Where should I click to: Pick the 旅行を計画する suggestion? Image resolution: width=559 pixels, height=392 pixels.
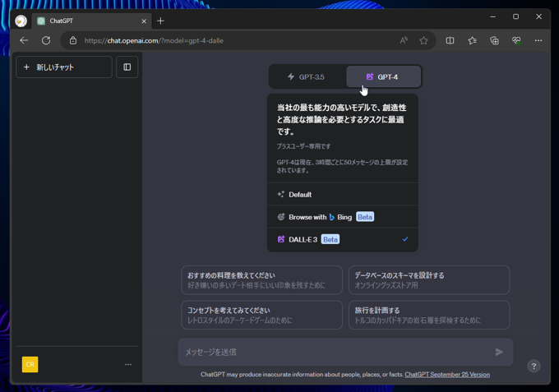429,315
